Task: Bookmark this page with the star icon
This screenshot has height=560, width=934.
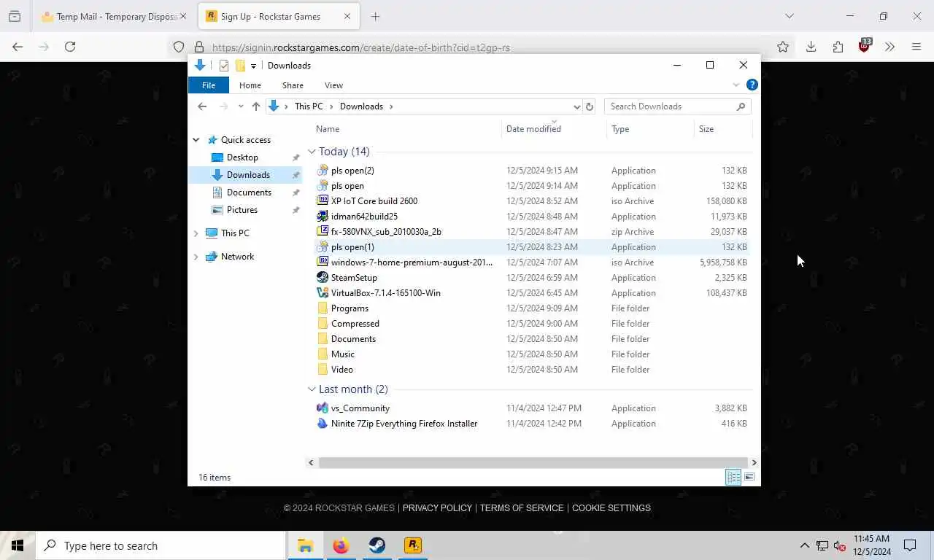Action: 783,47
